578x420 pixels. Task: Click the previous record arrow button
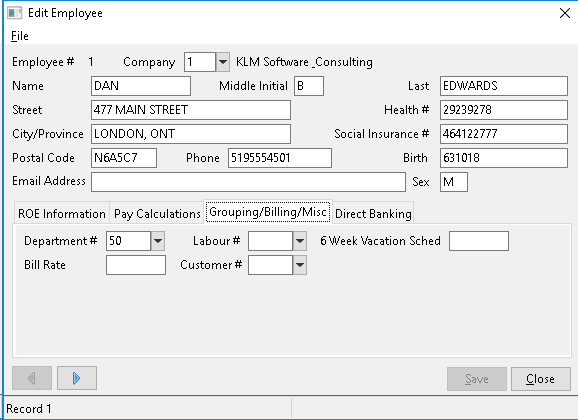32,378
